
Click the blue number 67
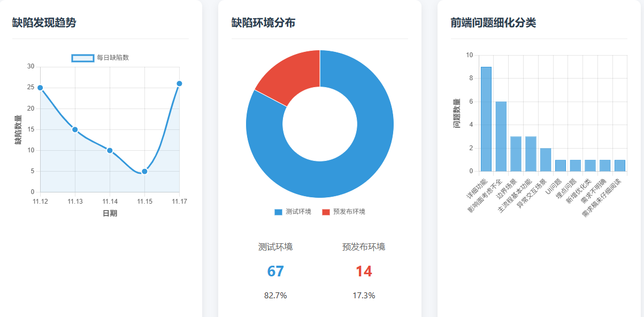coord(275,271)
